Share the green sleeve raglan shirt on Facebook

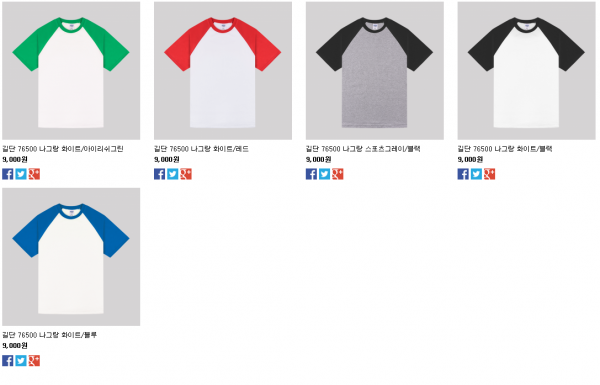(x=8, y=174)
